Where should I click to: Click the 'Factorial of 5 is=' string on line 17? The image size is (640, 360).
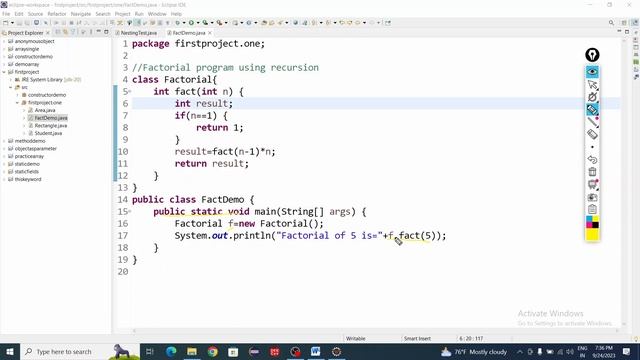[x=329, y=236]
